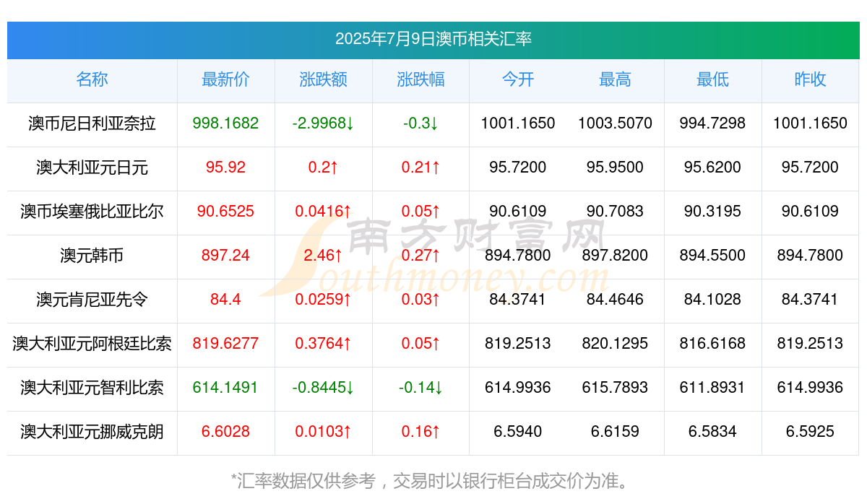Click the 最低 column header
Image resolution: width=867 pixels, height=504 pixels.
coord(712,79)
